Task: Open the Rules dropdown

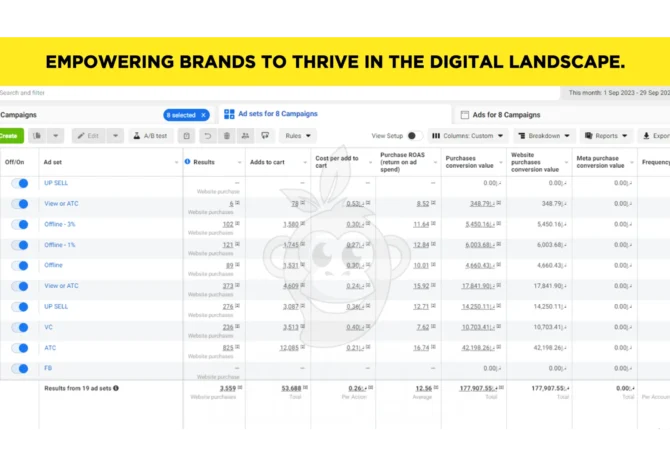Action: tap(298, 136)
